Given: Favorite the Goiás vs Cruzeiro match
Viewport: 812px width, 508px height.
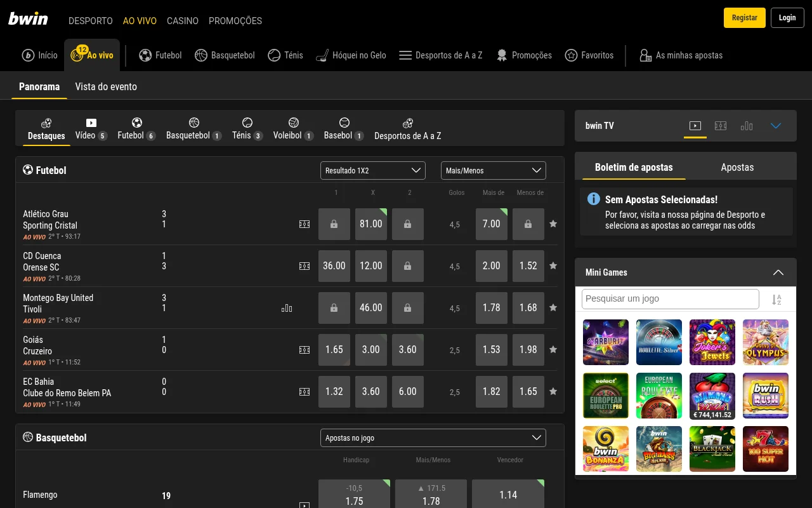Looking at the screenshot, I should click(x=553, y=350).
